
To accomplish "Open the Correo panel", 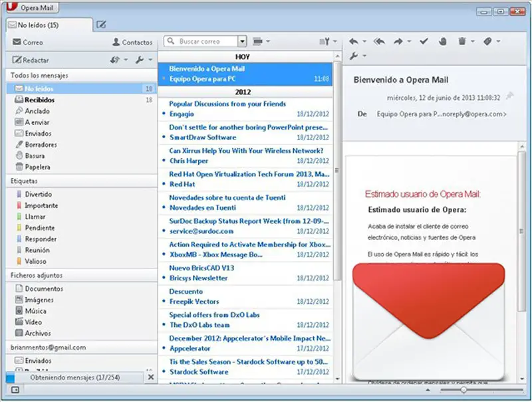I will (28, 42).
